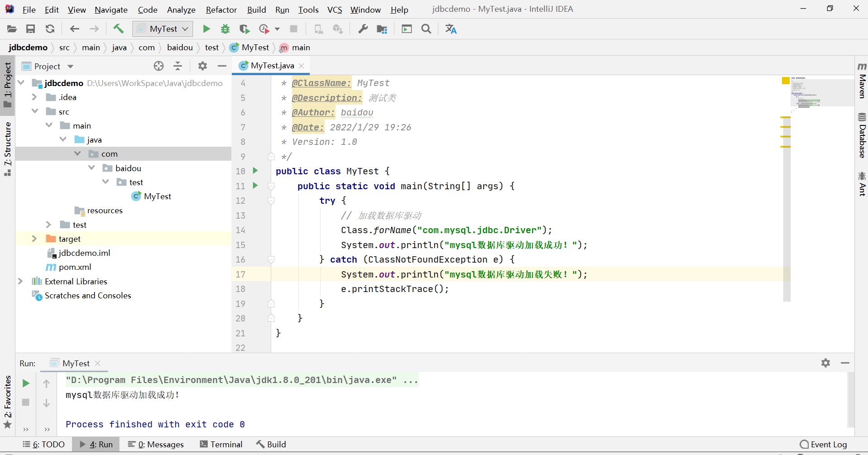Click the locate target crosshair icon in Project panel
Image resolution: width=868 pixels, height=455 pixels.
coord(158,66)
